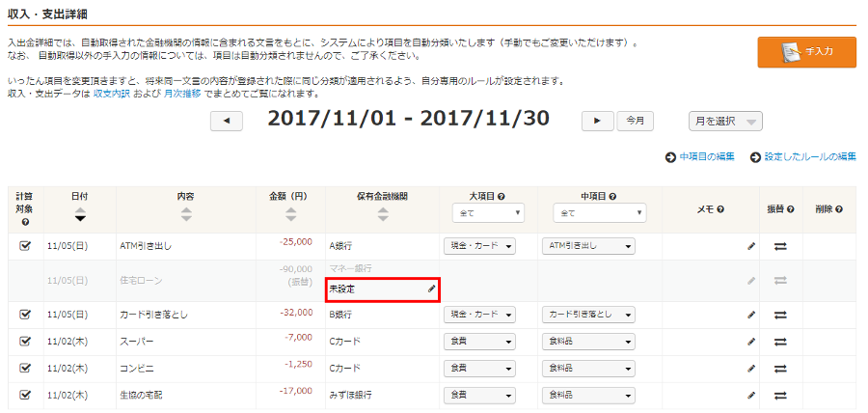The width and height of the screenshot is (868, 413).
Task: Open 月を選択 dropdown
Action: click(x=725, y=121)
